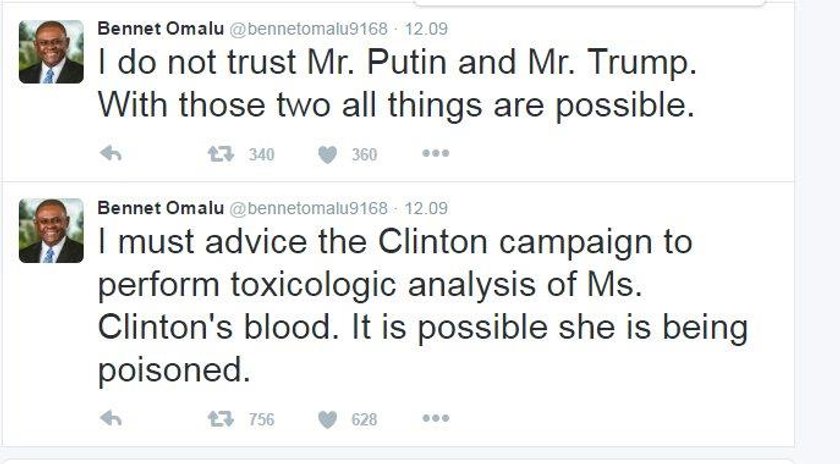Open the tweet text about Putin and Trump
This screenshot has height=464, width=840.
397,84
